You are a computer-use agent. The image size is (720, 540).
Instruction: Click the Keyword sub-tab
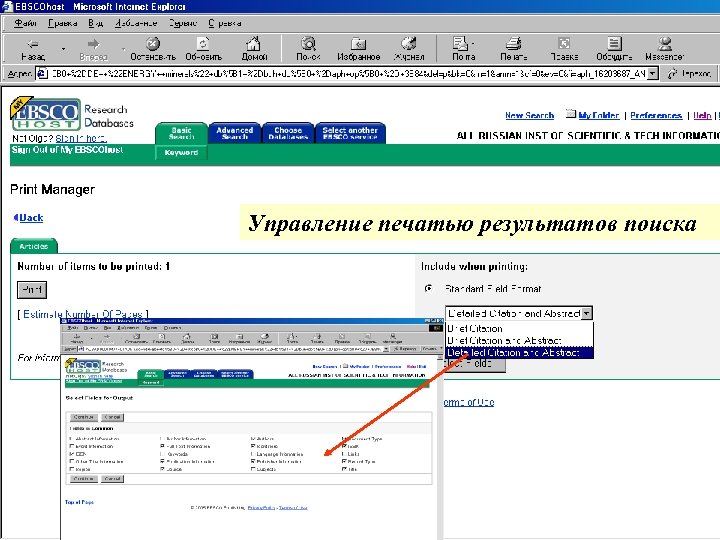point(181,152)
